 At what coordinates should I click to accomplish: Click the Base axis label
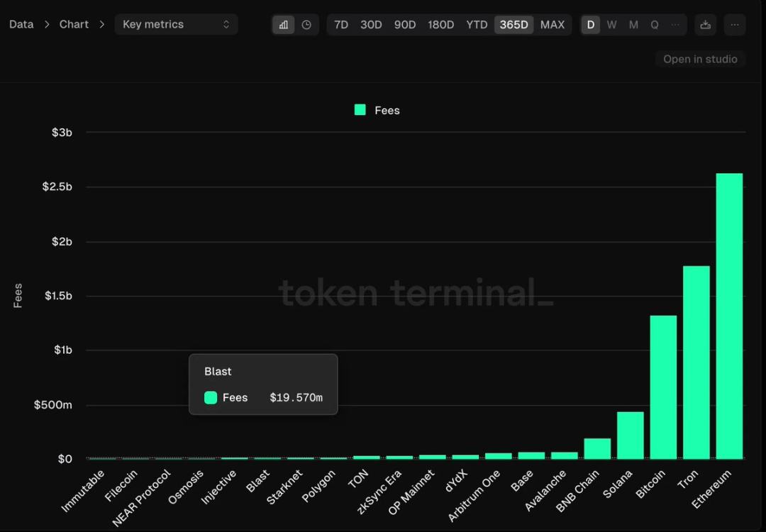tap(522, 480)
